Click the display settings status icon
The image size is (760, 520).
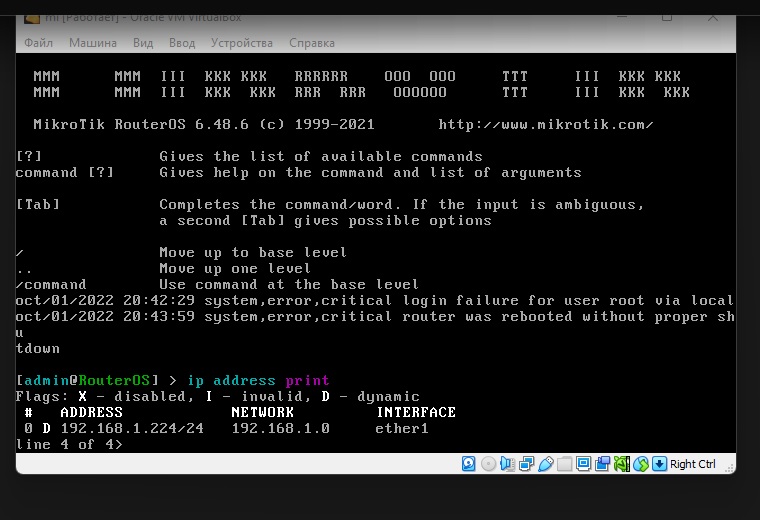point(583,464)
